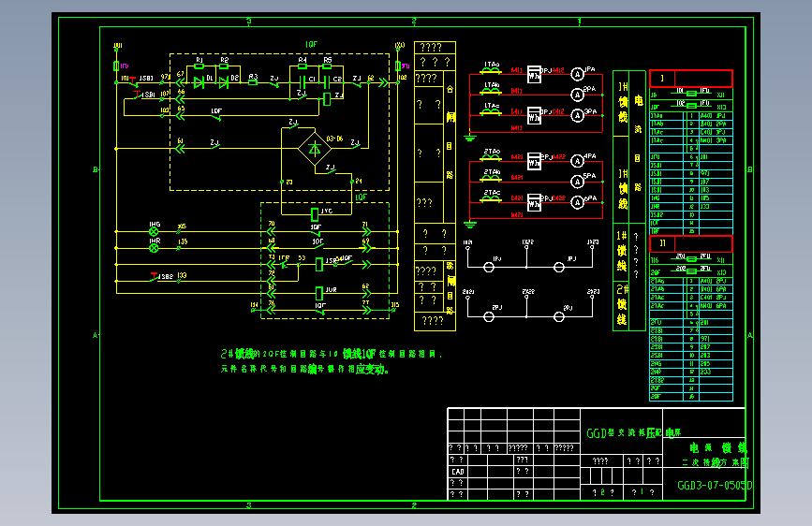The width and height of the screenshot is (812, 526).
Task: Click the 1PA ammeter circle
Action: [577, 75]
